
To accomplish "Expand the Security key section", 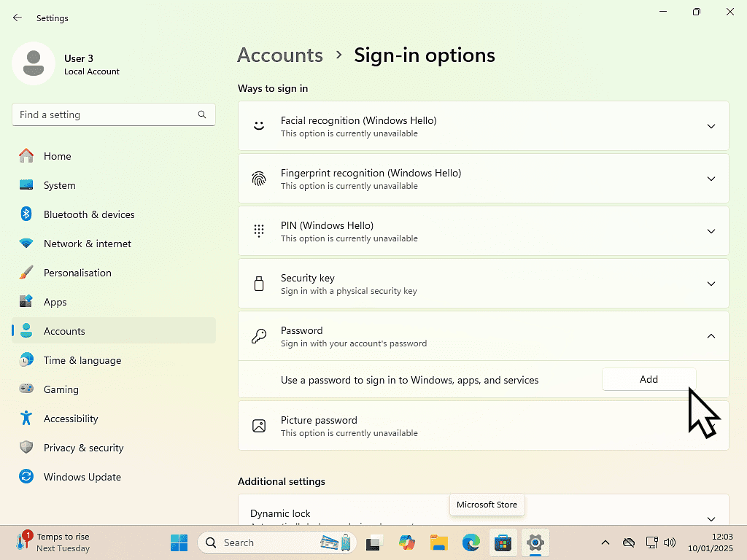I will tap(711, 284).
